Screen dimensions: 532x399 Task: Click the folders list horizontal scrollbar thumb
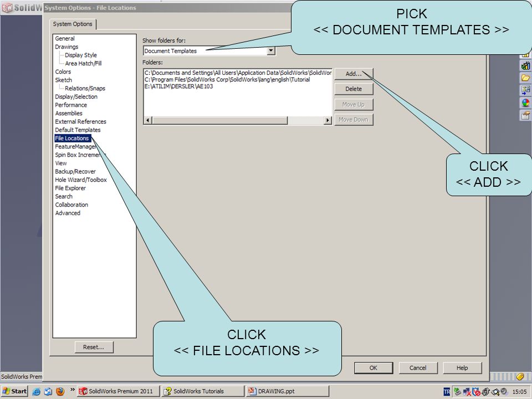pos(220,120)
